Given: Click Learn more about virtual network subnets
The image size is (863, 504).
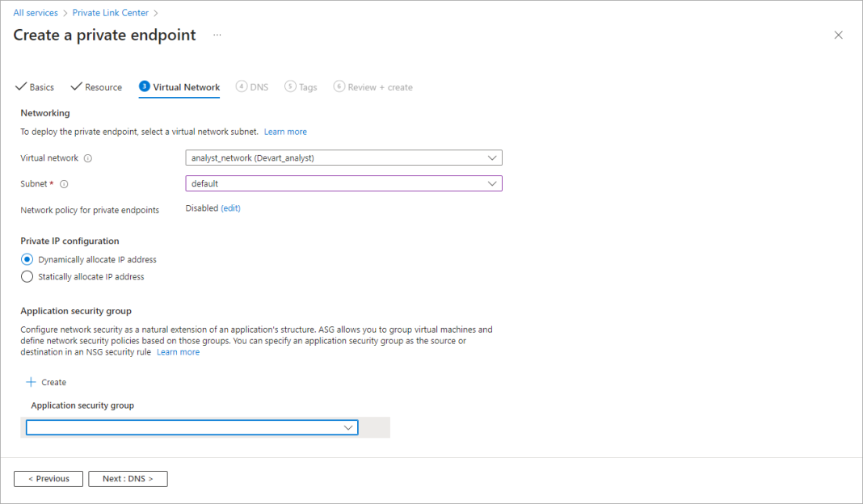Looking at the screenshot, I should click(284, 131).
